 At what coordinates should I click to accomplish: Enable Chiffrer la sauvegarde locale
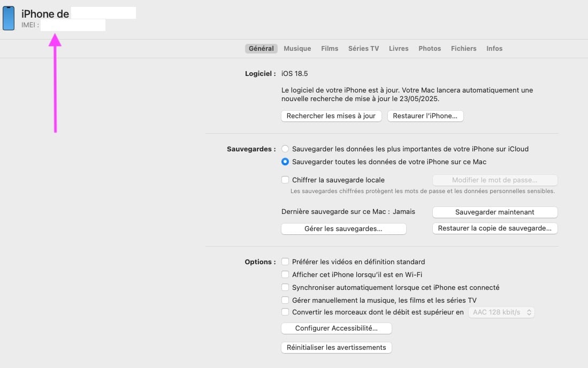coord(285,180)
